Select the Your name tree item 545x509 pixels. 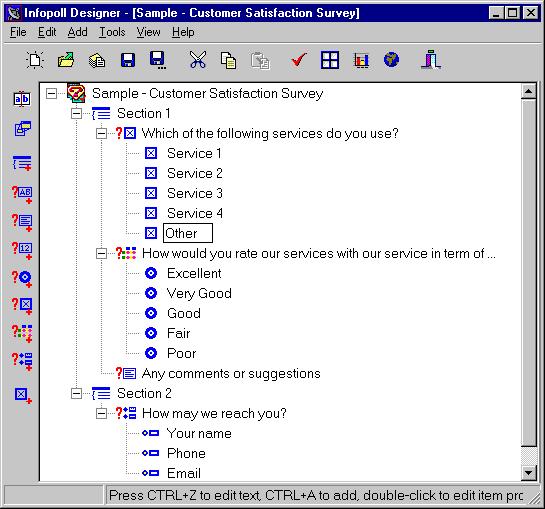199,434
